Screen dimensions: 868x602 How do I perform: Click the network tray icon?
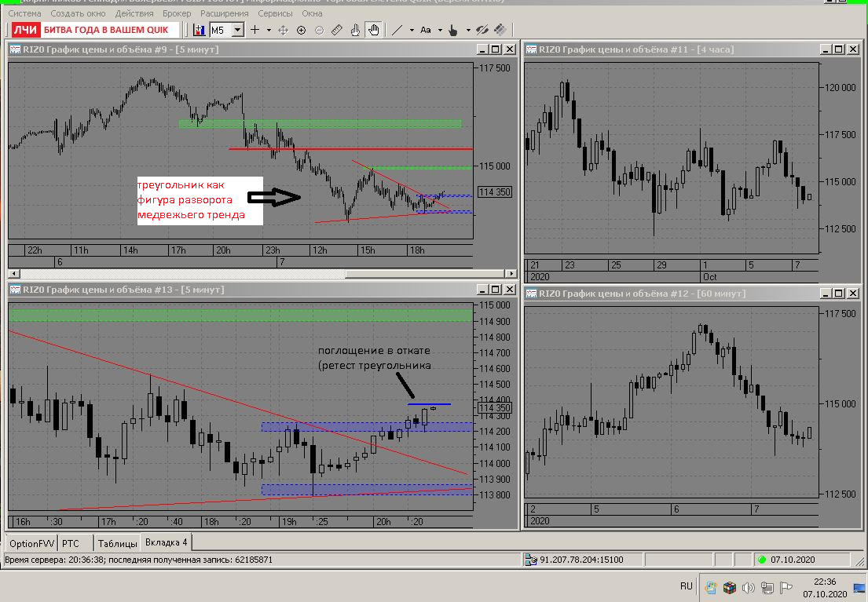(x=767, y=588)
